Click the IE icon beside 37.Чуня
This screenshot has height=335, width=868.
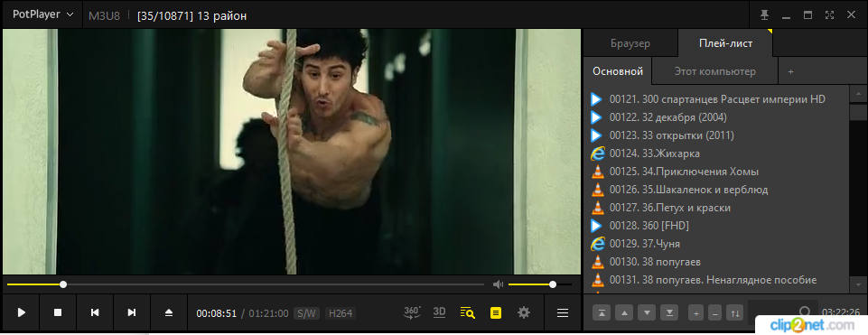(x=597, y=244)
